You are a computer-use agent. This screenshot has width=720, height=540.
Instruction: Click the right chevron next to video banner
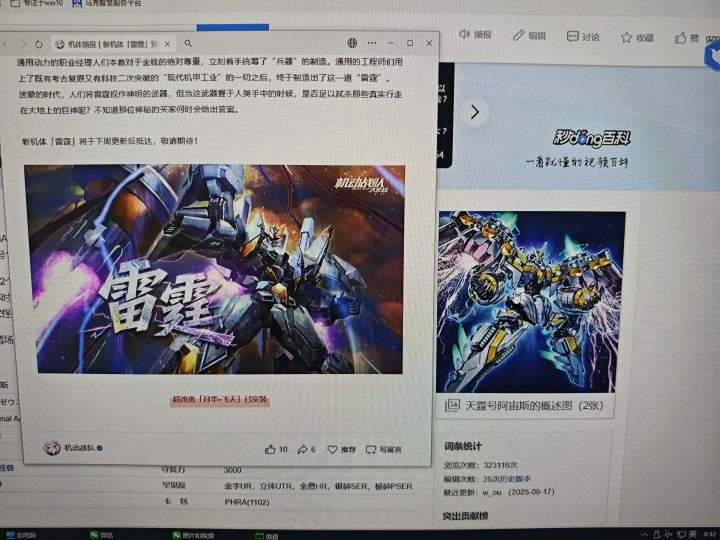pyautogui.click(x=475, y=112)
